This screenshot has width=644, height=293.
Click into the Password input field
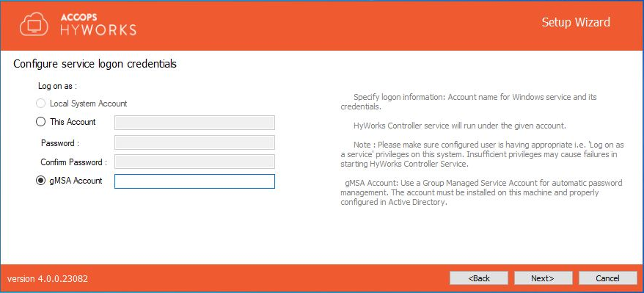pos(194,142)
